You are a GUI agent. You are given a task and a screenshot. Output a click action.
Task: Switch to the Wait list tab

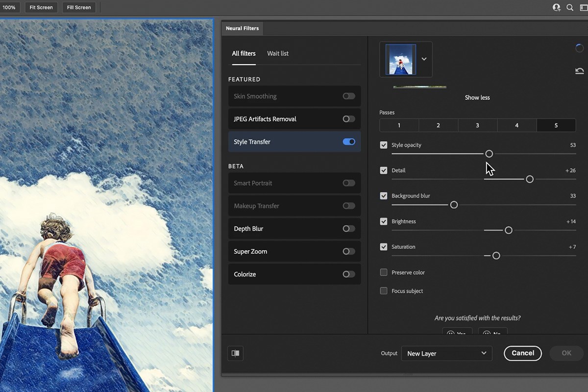click(278, 53)
